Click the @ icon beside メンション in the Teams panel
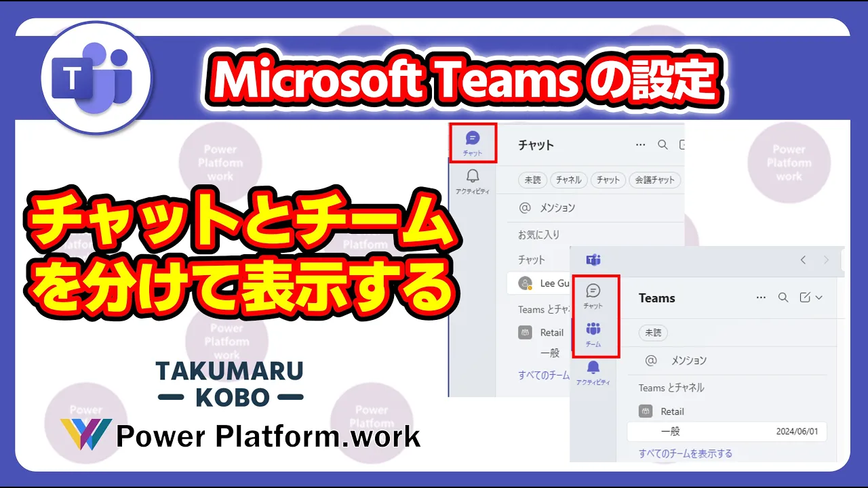This screenshot has height=488, width=868. pyautogui.click(x=651, y=360)
